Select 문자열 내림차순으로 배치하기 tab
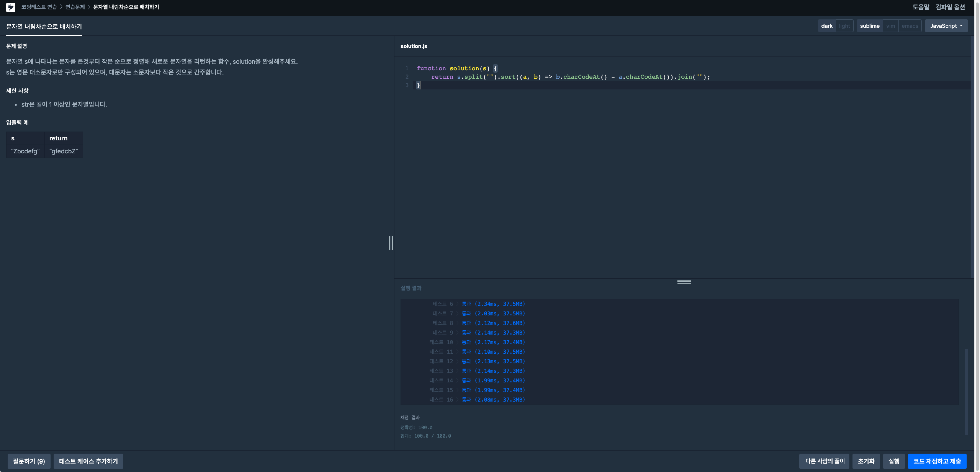This screenshot has width=980, height=472. coord(44,27)
